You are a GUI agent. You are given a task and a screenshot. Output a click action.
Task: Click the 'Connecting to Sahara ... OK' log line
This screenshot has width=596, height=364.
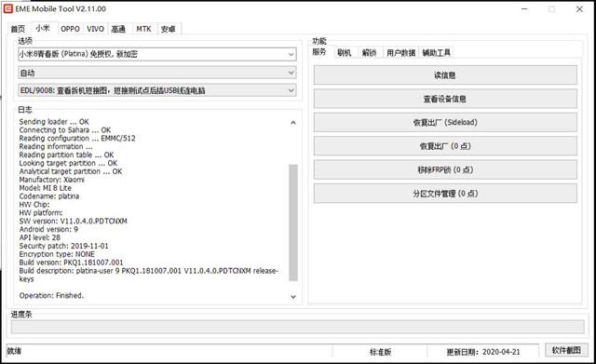(65, 130)
